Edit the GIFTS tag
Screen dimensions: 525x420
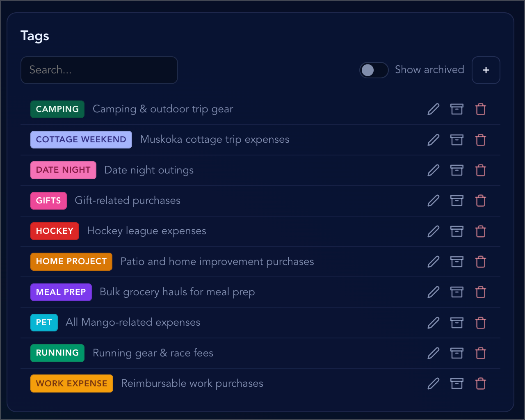point(433,201)
